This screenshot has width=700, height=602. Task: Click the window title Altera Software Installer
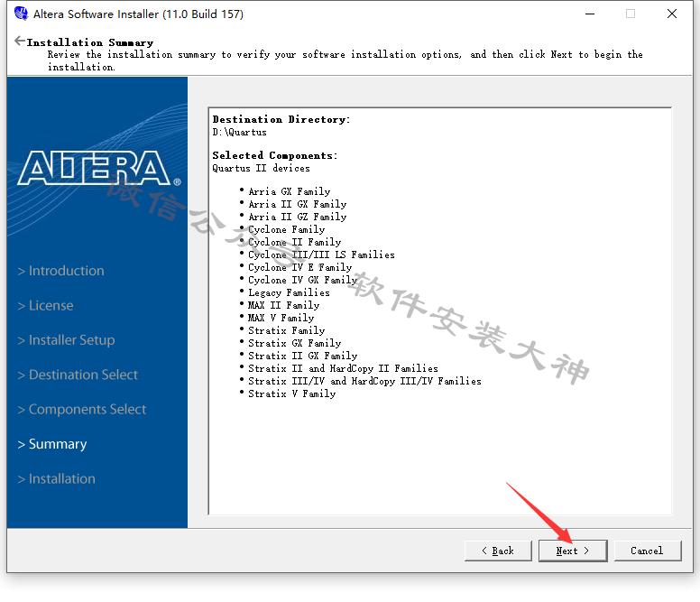138,14
